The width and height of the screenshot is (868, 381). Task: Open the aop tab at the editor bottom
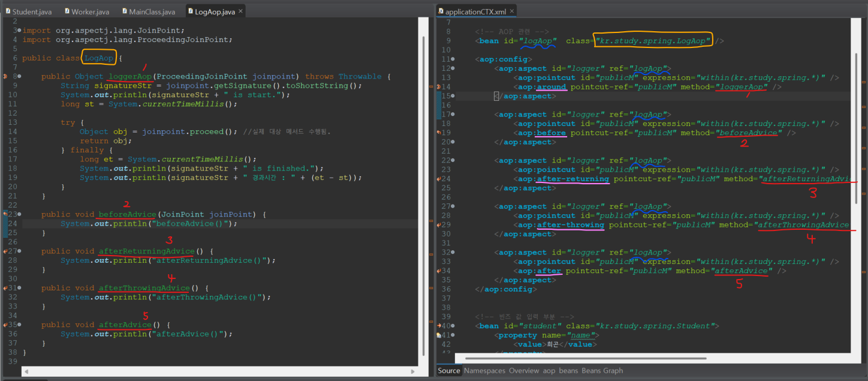click(549, 371)
